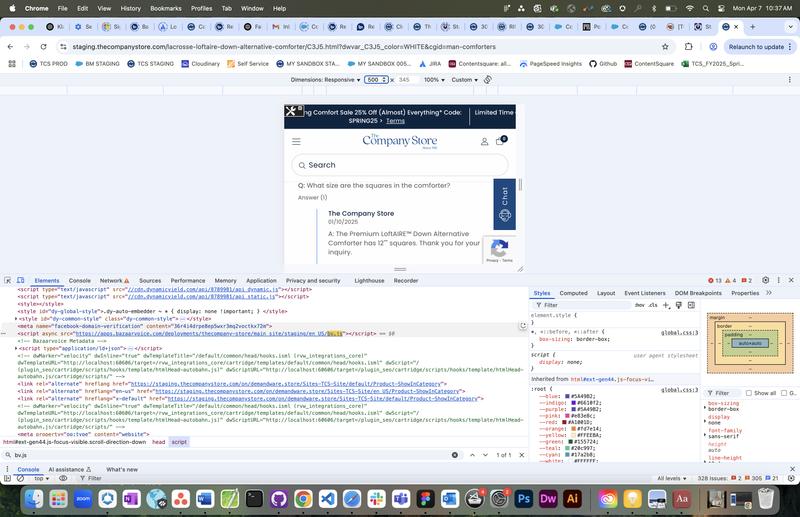Switch to the Console tab
This screenshot has width=800, height=517.
coord(80,281)
